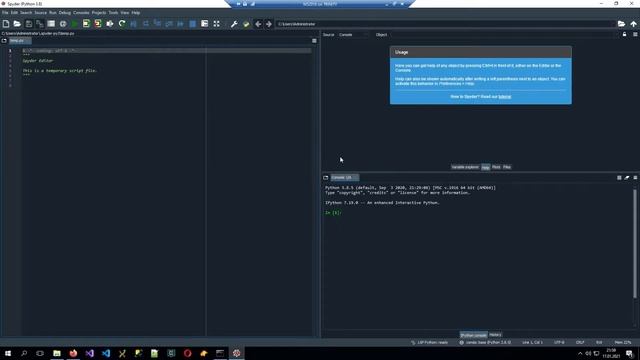
Task: Open the Windows notification center icon
Action: [629, 353]
